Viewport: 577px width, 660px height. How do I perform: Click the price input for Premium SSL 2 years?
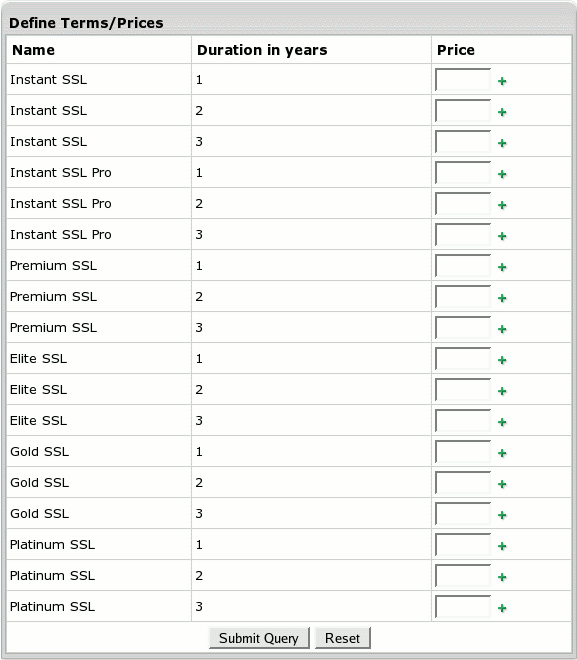(x=463, y=296)
